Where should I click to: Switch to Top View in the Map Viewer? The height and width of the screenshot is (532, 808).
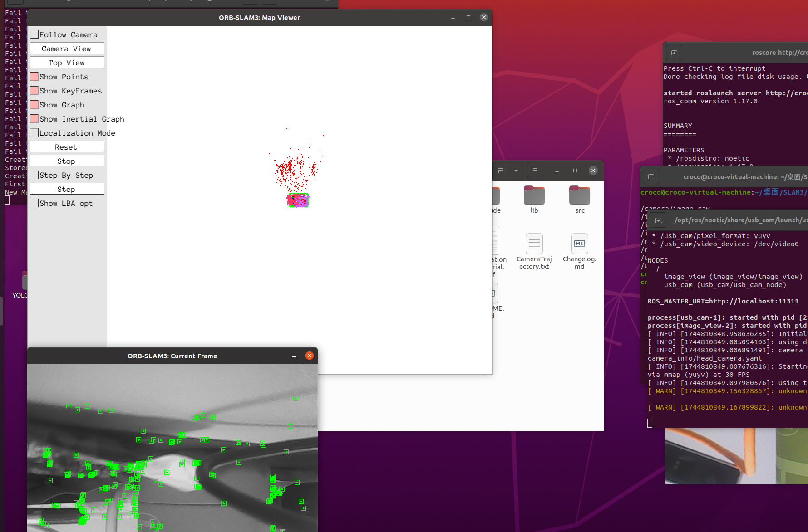tap(67, 62)
